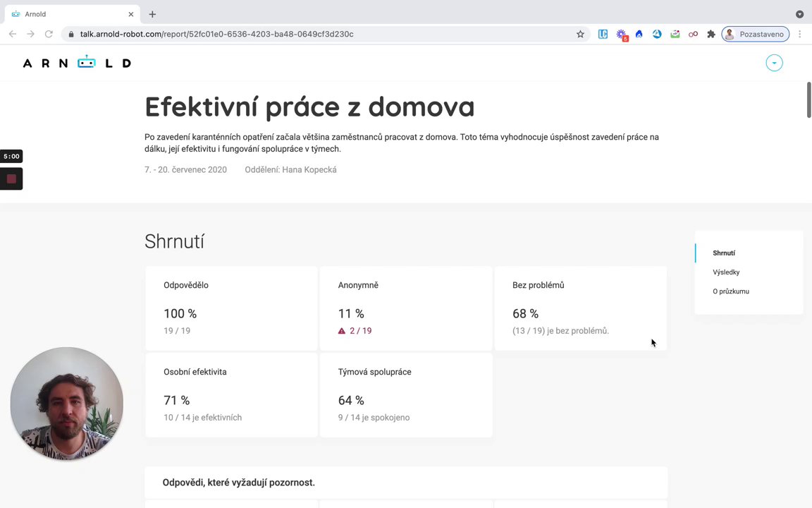Screen dimensions: 812x508
Task: Click the address bar URL
Action: pyautogui.click(x=216, y=34)
